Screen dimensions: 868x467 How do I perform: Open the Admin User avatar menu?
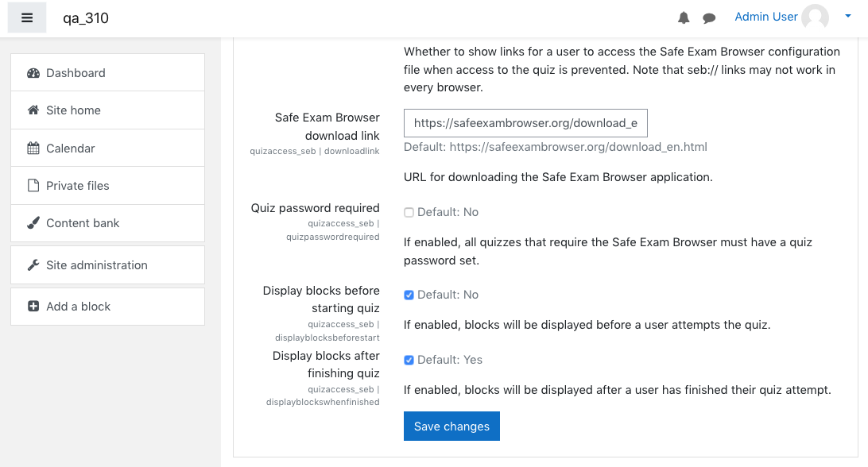click(x=815, y=17)
